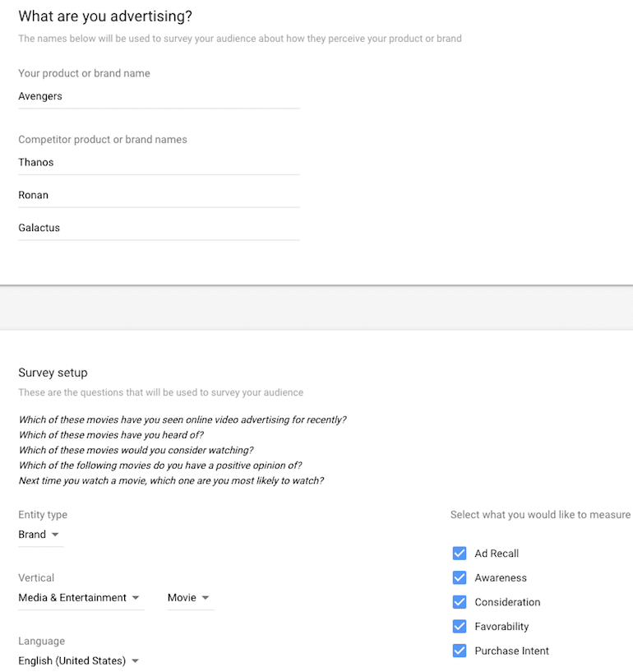Click the dropdown arrow next to Brand
Image resolution: width=633 pixels, height=672 pixels.
(55, 535)
